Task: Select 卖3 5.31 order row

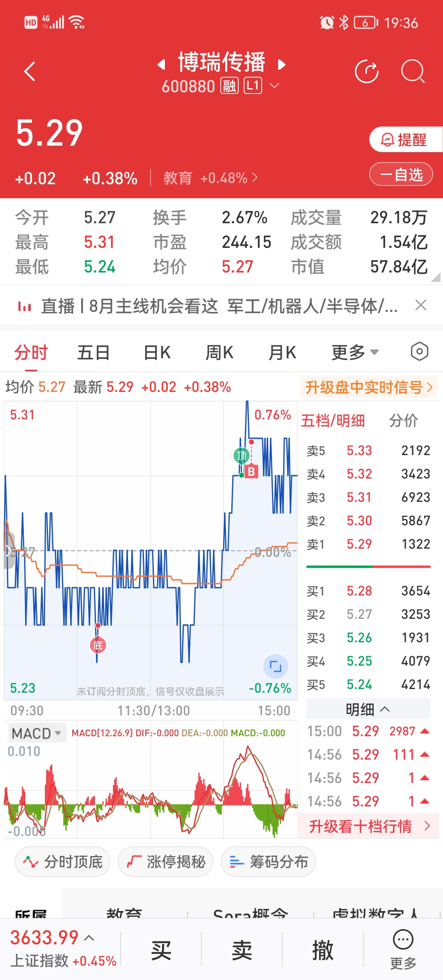Action: [368, 497]
